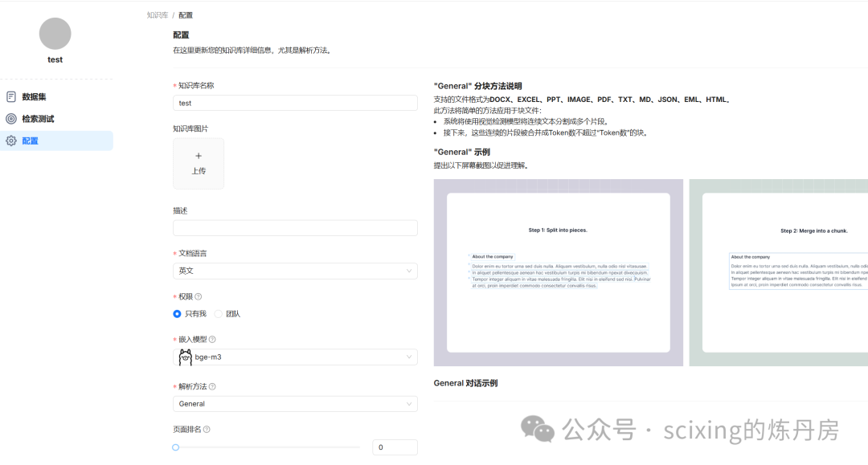Viewport: 868px width, 465px height.
Task: Click the 页面排名 number box showing 0
Action: click(x=395, y=447)
